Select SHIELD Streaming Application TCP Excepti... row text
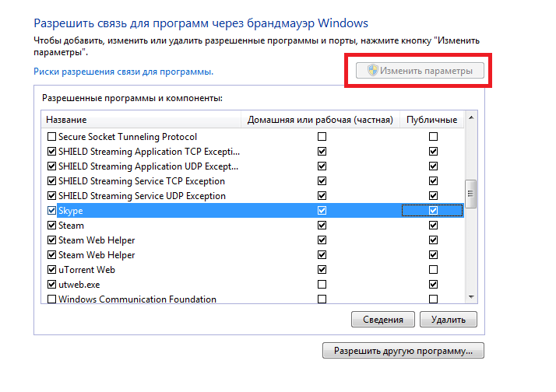This screenshot has width=556, height=392. 149,152
